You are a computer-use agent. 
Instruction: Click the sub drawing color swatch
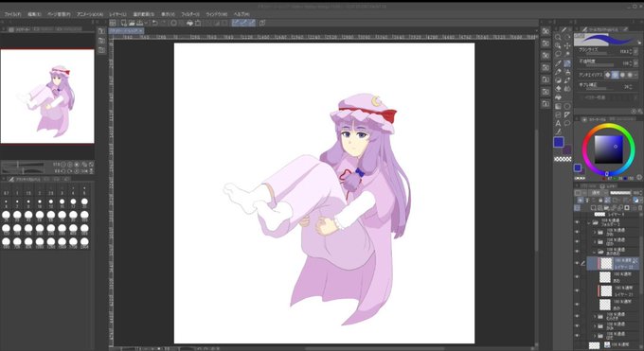[567, 150]
